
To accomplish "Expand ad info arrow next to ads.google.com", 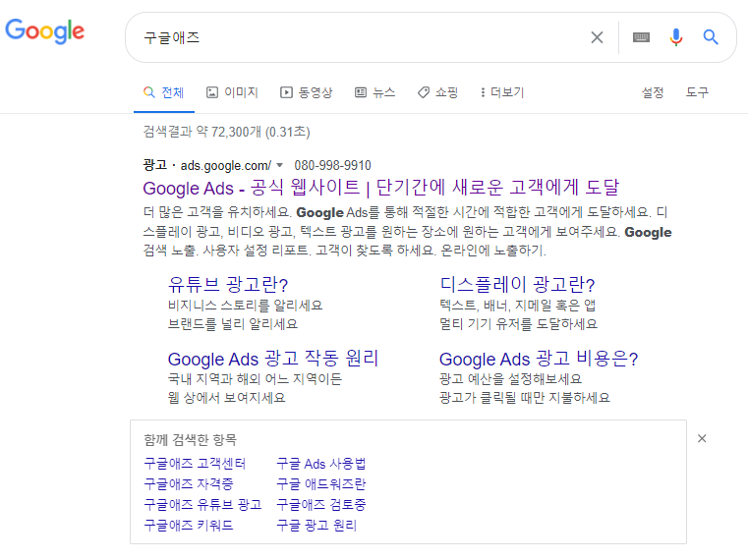I will 279,165.
